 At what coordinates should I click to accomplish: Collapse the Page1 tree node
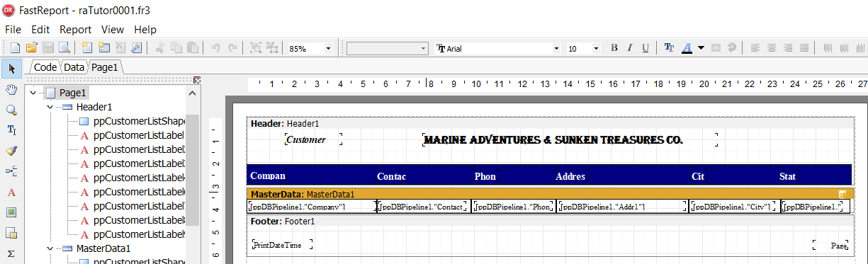tap(33, 93)
